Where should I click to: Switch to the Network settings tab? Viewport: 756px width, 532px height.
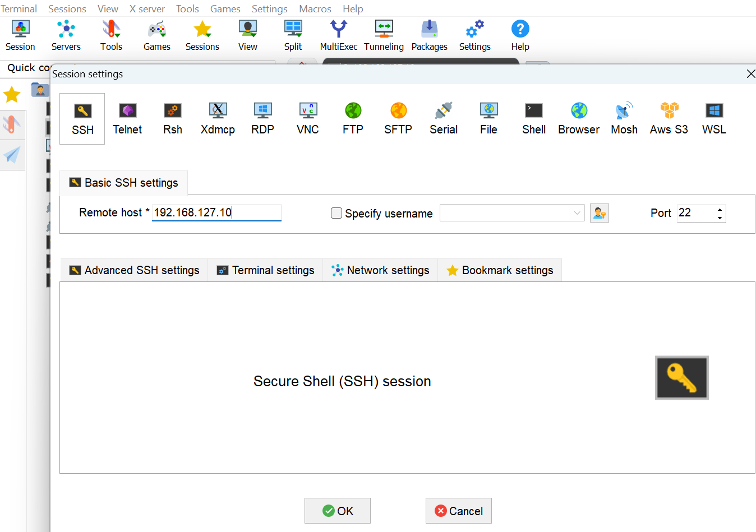(x=381, y=270)
